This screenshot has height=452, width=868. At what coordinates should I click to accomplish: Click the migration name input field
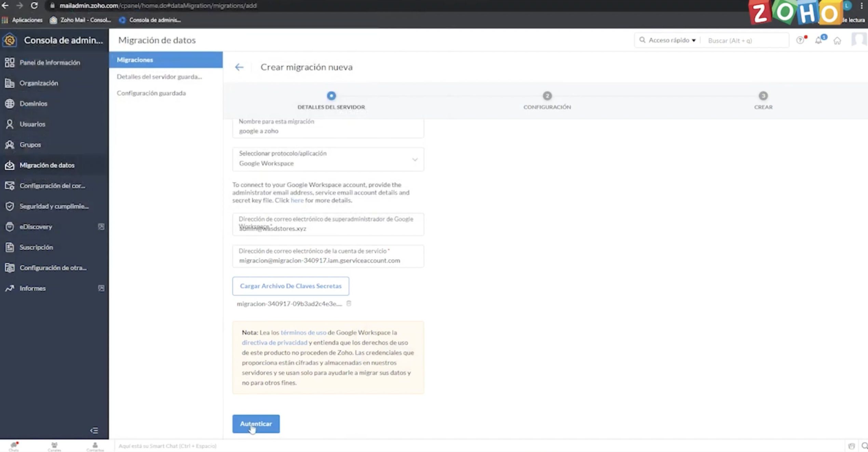coord(328,128)
